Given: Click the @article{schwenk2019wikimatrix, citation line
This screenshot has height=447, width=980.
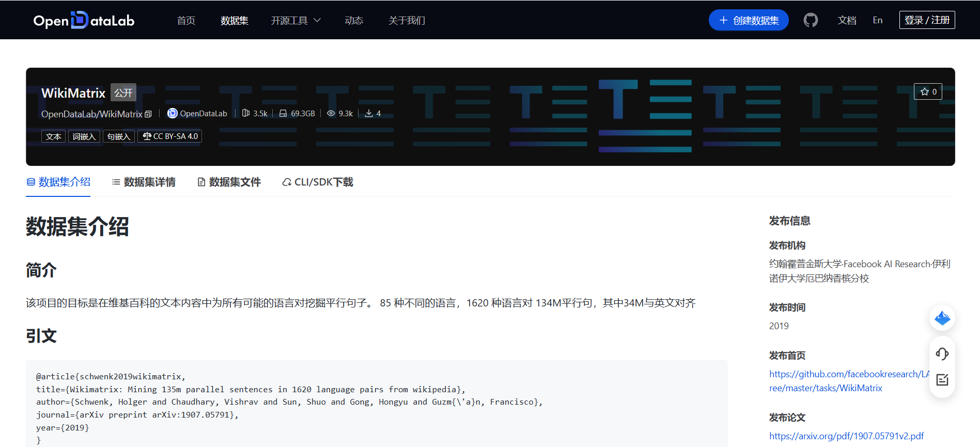Looking at the screenshot, I should click(111, 376).
